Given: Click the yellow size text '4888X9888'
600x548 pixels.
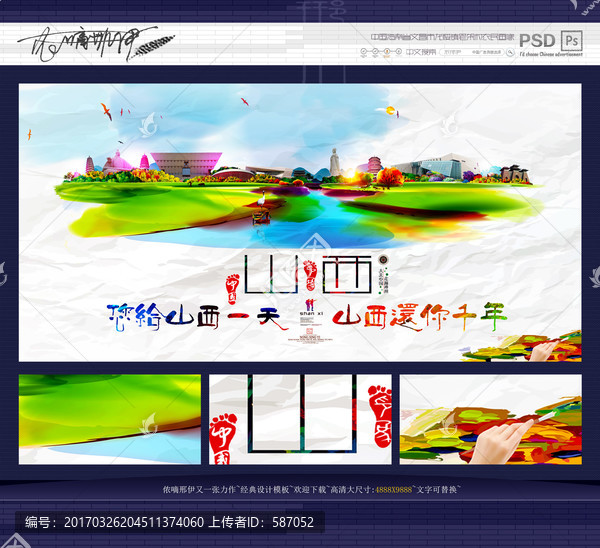Looking at the screenshot, I should pos(394,489).
